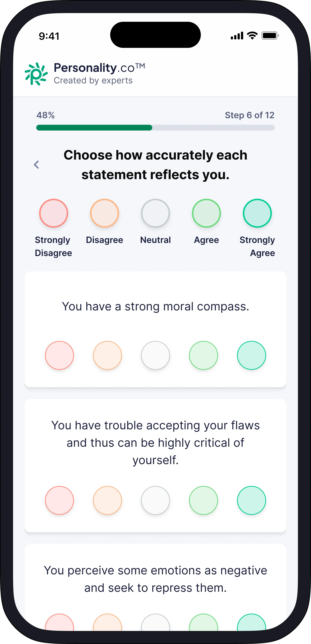Select Agree for trouble accepting your flaws

[204, 500]
